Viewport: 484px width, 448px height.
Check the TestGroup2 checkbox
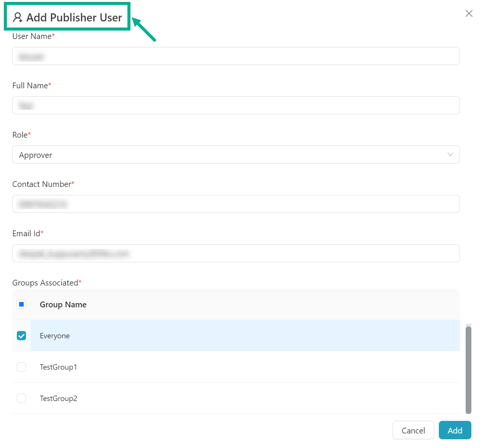point(21,399)
